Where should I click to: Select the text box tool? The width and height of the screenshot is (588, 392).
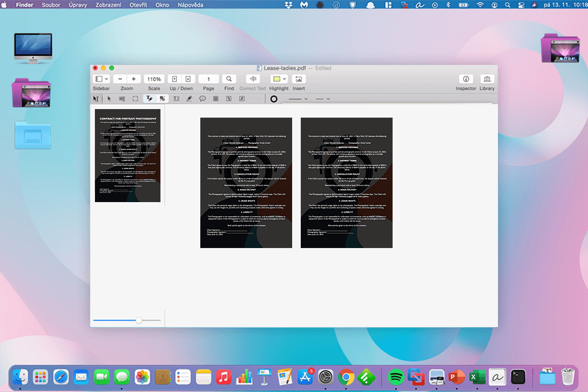176,99
